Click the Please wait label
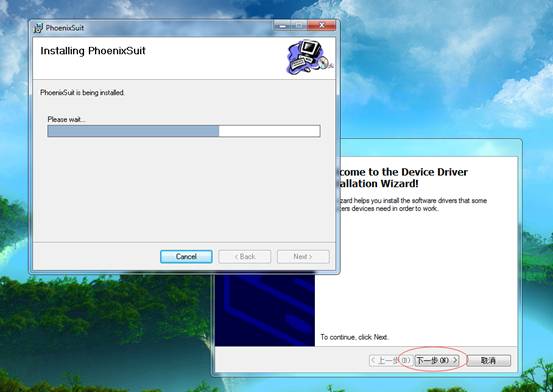553x392 pixels. tap(66, 120)
